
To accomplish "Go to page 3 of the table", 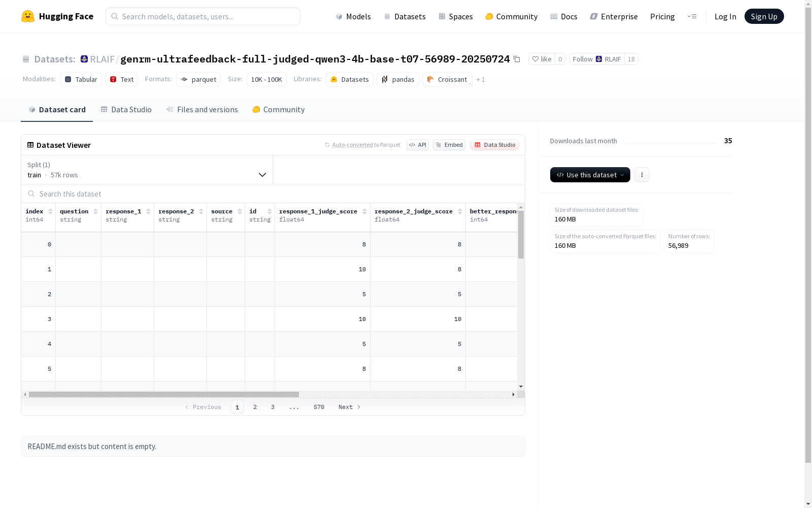I will coord(273,407).
